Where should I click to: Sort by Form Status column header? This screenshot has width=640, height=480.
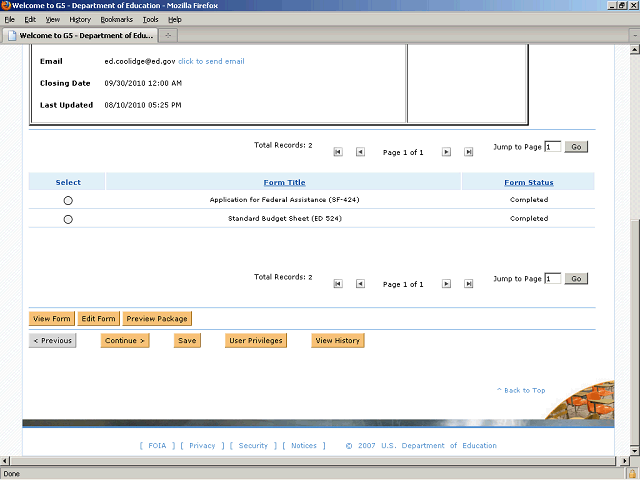click(x=529, y=182)
